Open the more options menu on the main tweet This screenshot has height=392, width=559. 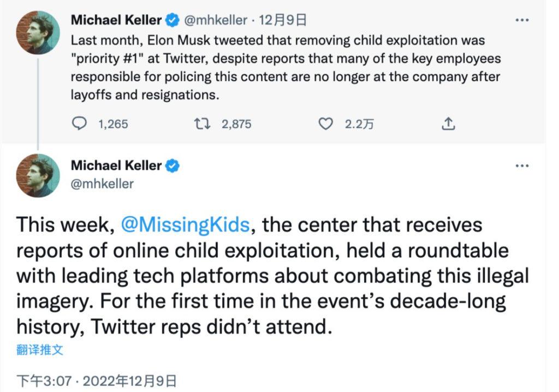click(x=522, y=166)
